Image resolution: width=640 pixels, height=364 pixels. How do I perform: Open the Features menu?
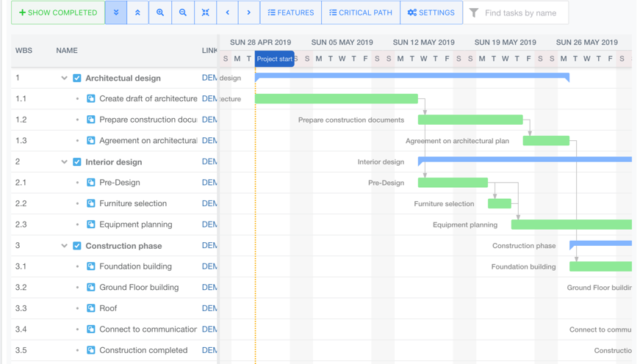291,12
